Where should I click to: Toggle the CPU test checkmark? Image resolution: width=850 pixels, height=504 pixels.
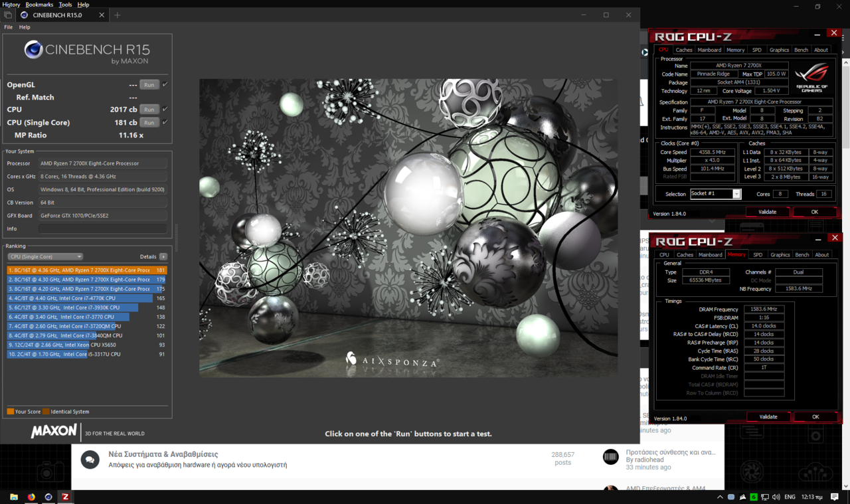165,110
